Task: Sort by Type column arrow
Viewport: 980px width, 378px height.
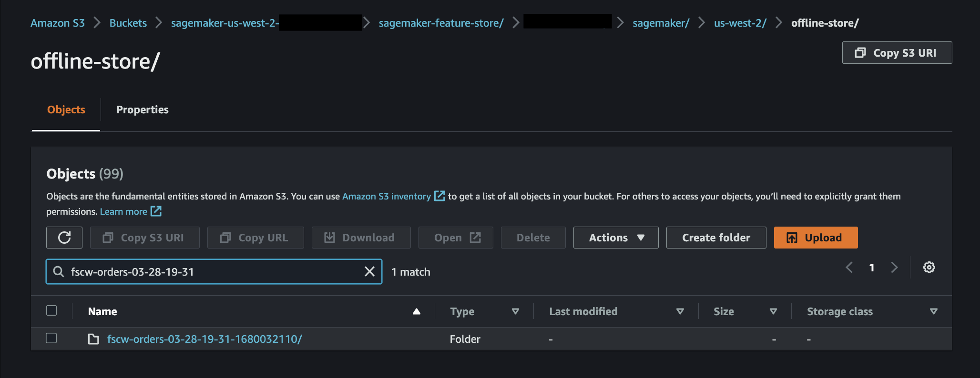Action: click(x=515, y=311)
